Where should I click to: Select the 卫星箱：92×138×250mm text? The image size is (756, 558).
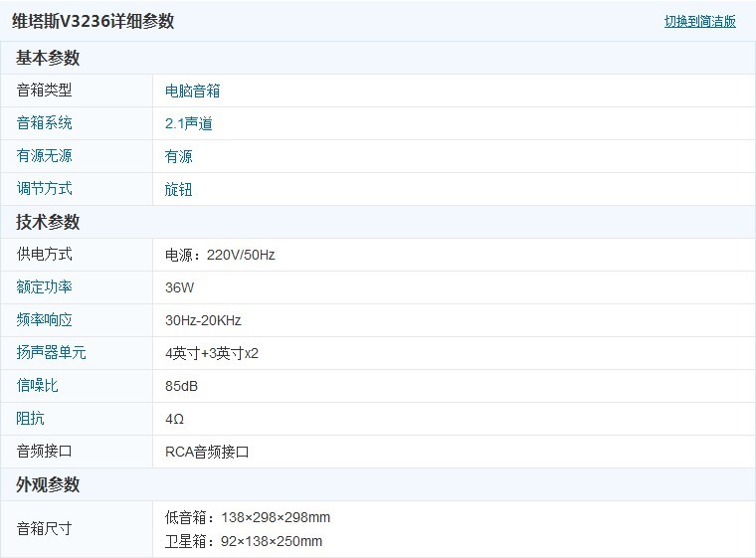[244, 541]
